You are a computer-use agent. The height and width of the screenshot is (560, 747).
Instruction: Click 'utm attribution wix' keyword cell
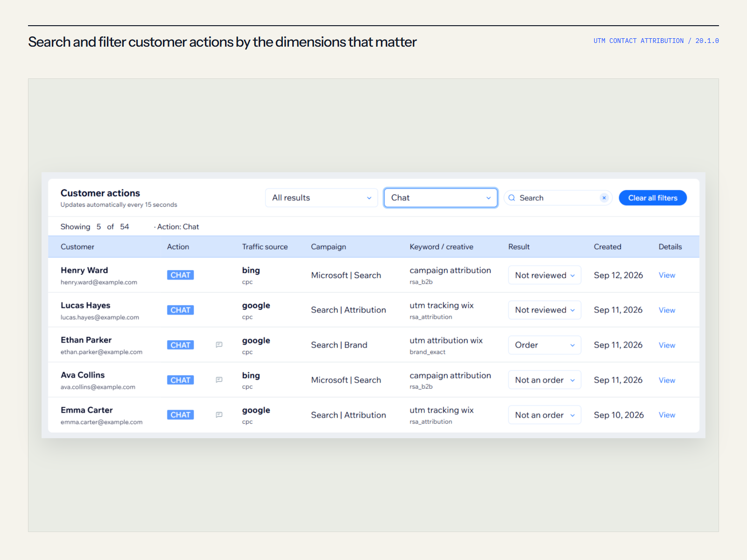pos(446,341)
